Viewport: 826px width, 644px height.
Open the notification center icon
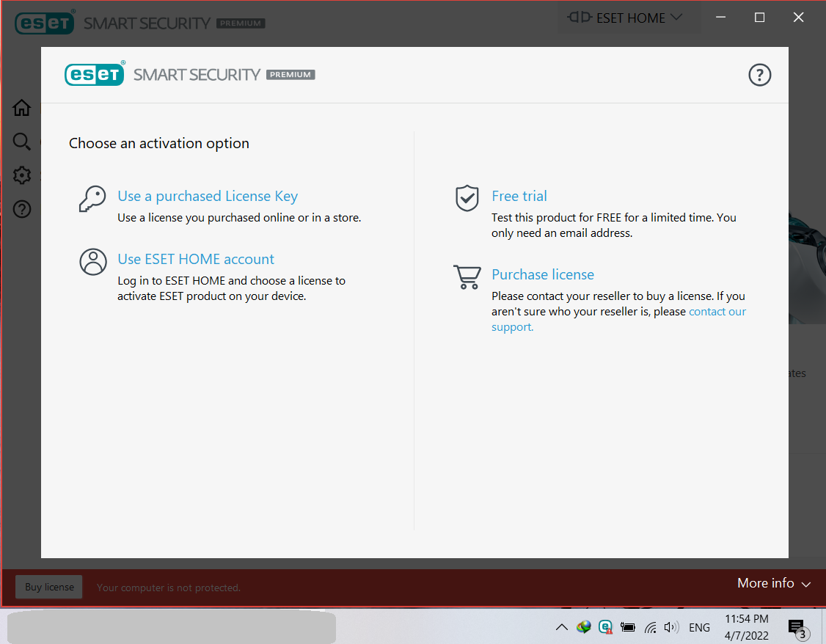click(x=797, y=628)
